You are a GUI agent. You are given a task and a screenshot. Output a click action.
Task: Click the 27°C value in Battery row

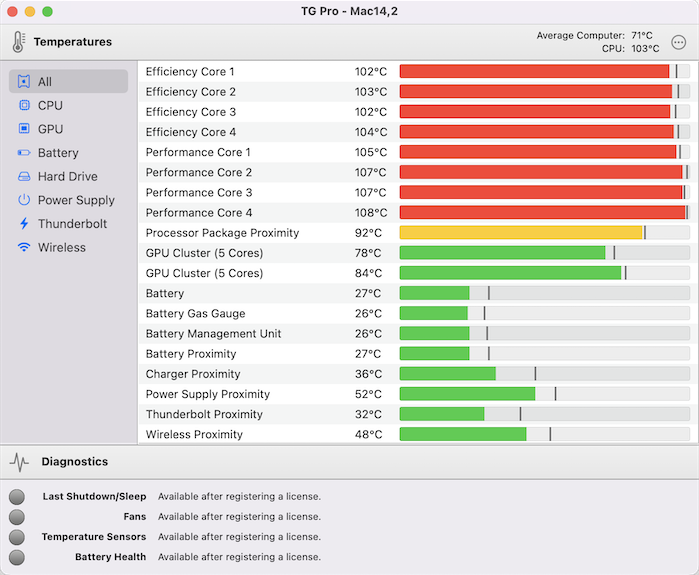click(368, 293)
